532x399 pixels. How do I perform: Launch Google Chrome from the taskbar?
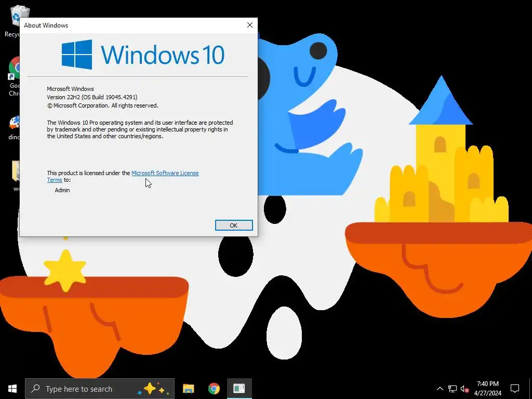[214, 389]
